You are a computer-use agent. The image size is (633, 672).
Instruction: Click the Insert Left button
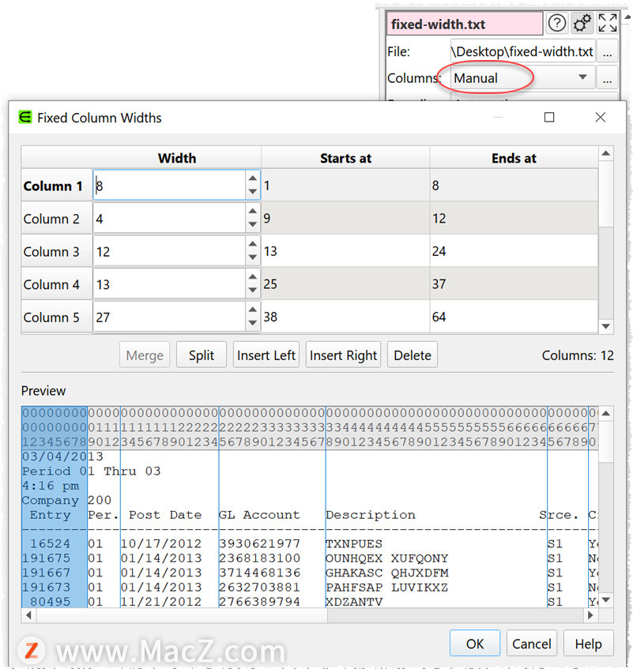click(x=266, y=355)
